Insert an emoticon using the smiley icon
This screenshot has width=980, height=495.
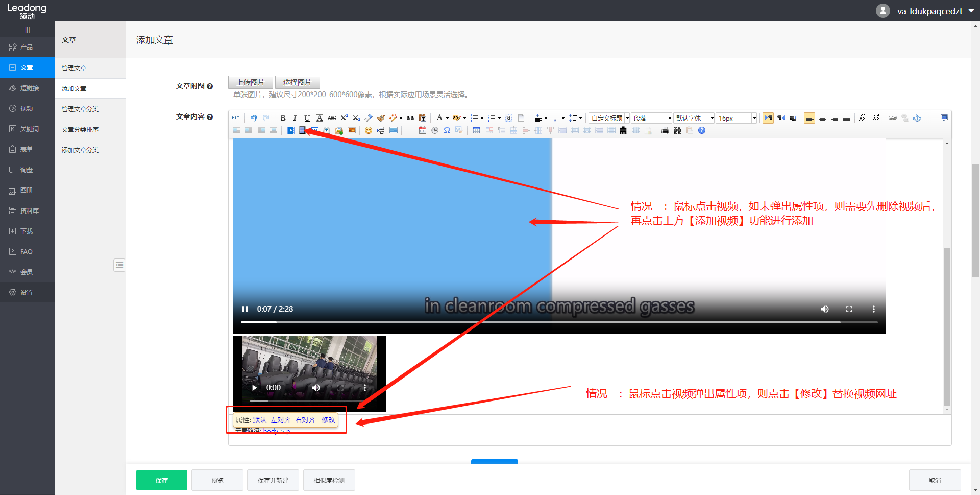pos(369,130)
